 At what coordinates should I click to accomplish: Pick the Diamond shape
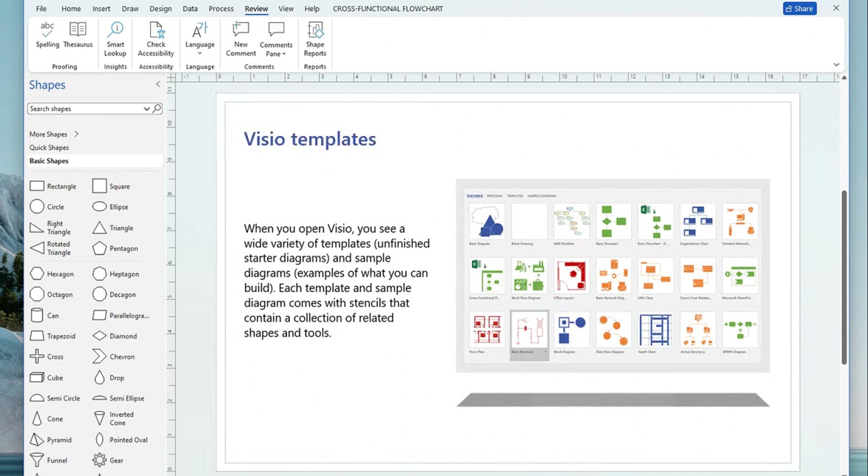[x=115, y=336]
